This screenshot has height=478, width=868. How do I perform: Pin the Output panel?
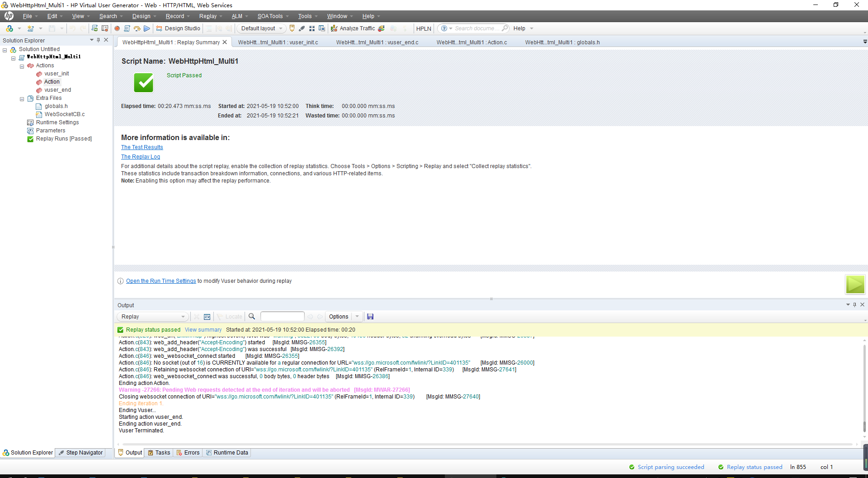855,305
